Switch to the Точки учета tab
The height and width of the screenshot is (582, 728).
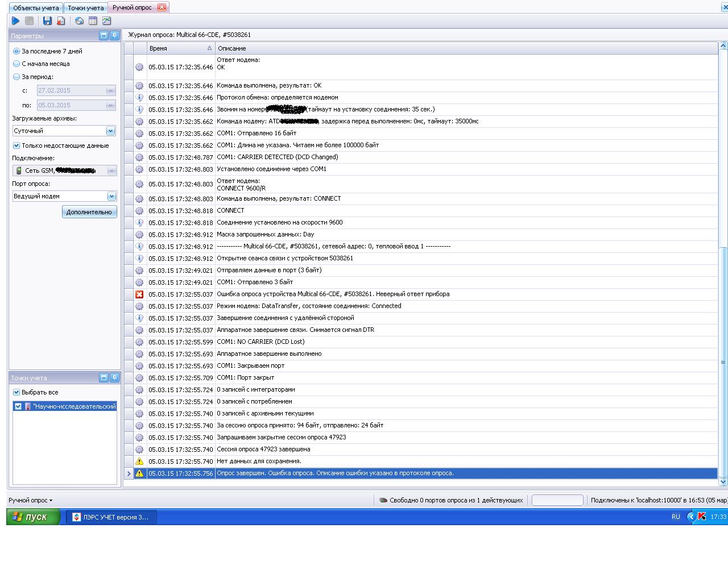coord(85,7)
